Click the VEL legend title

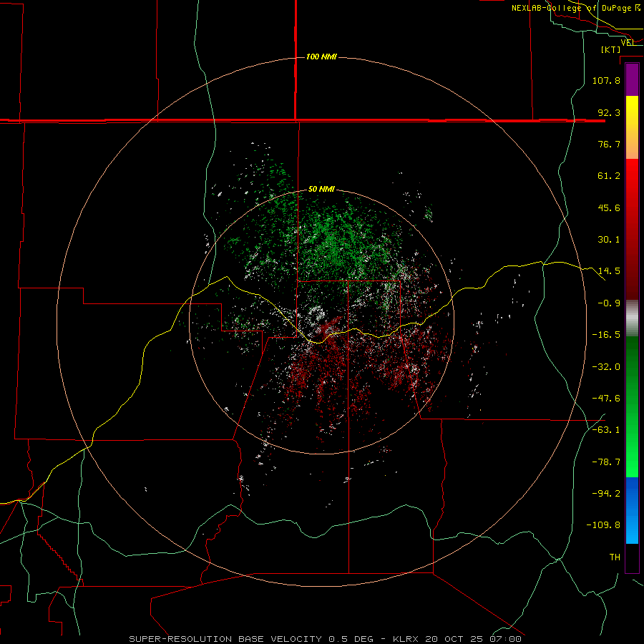(628, 42)
